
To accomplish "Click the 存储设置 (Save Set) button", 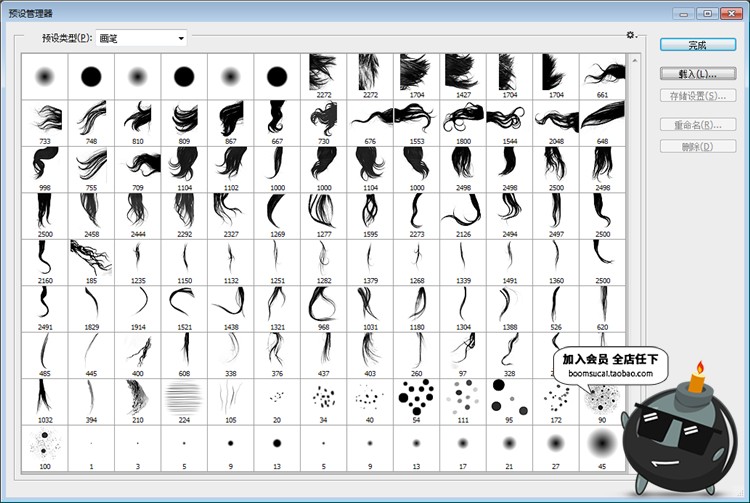I will coord(697,96).
